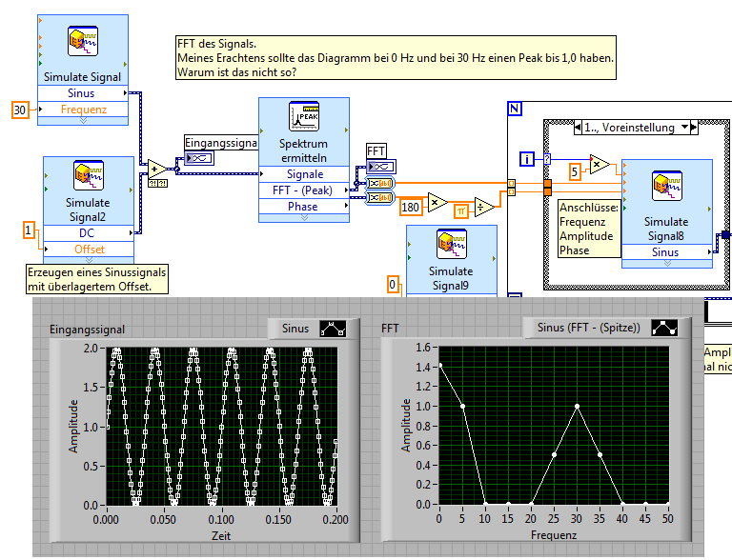Click the Sinus plot legend icon
This screenshot has width=732, height=560.
point(333,329)
